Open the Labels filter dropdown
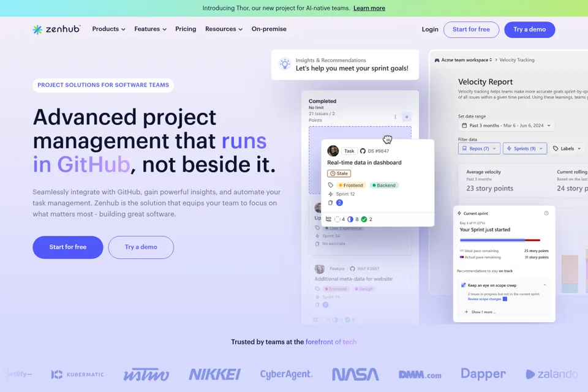This screenshot has width=588, height=392. click(567, 149)
